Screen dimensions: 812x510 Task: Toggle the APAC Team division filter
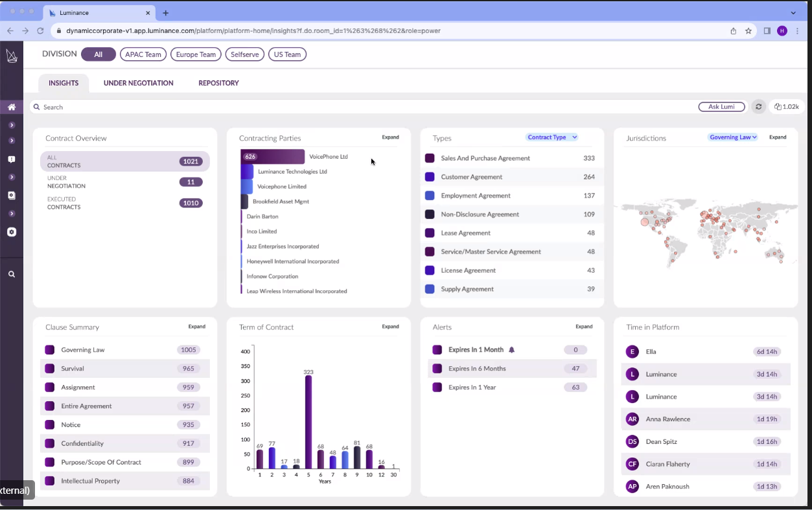(x=143, y=54)
